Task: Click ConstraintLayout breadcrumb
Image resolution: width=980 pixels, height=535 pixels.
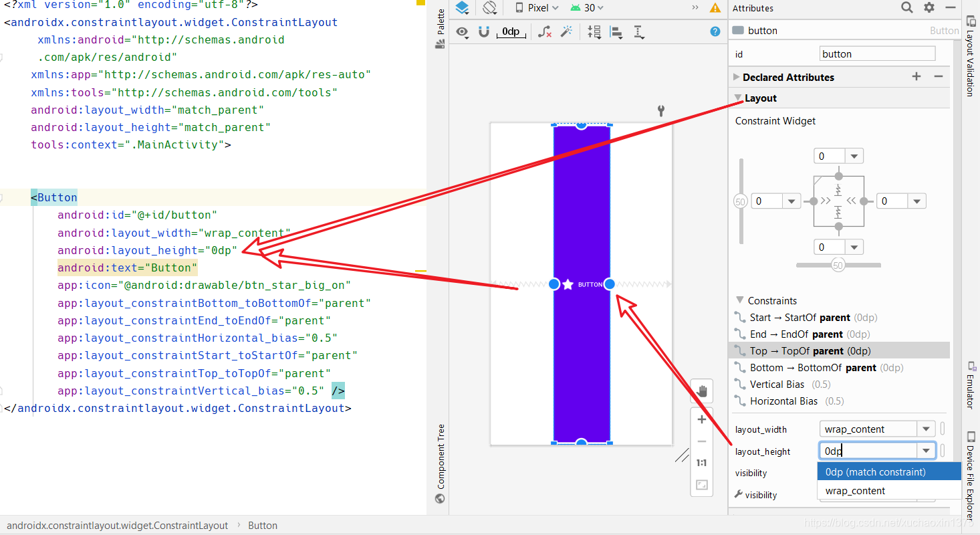Action: (118, 526)
